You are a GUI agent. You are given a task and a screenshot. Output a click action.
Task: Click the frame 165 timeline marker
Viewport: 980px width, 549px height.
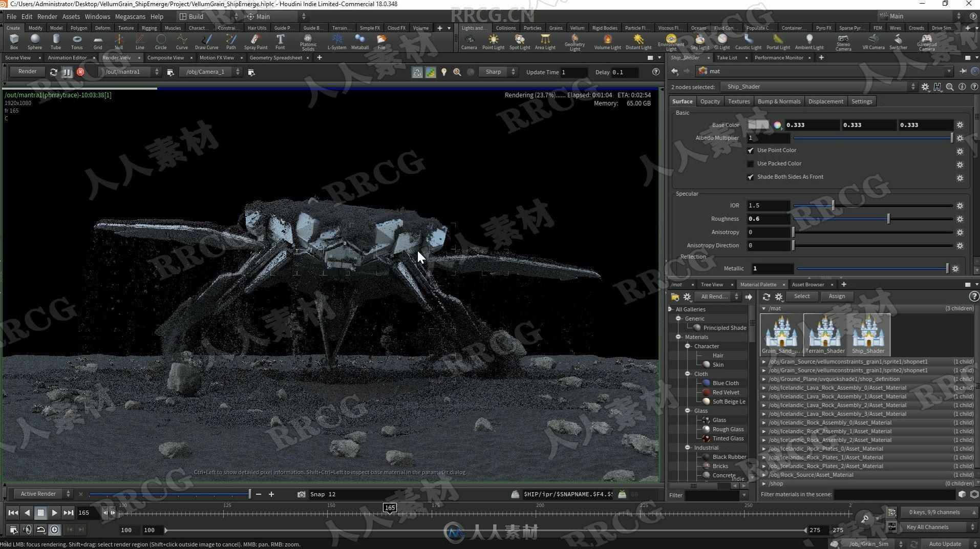pyautogui.click(x=390, y=508)
